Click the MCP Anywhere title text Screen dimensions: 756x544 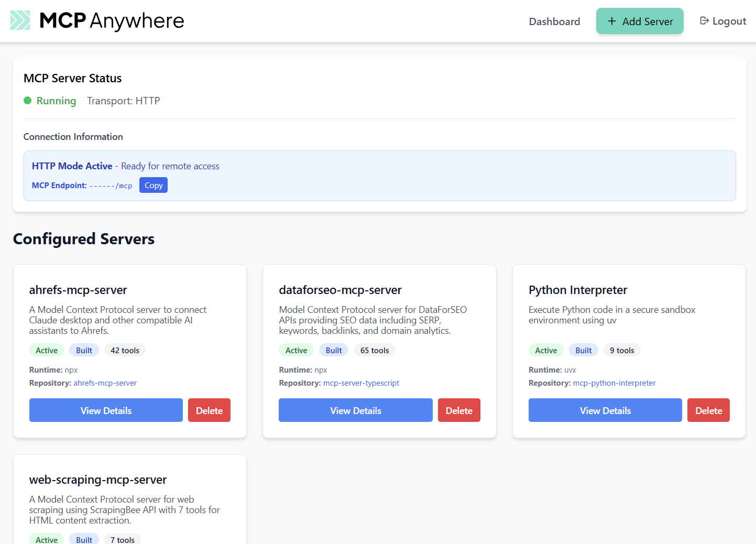112,21
